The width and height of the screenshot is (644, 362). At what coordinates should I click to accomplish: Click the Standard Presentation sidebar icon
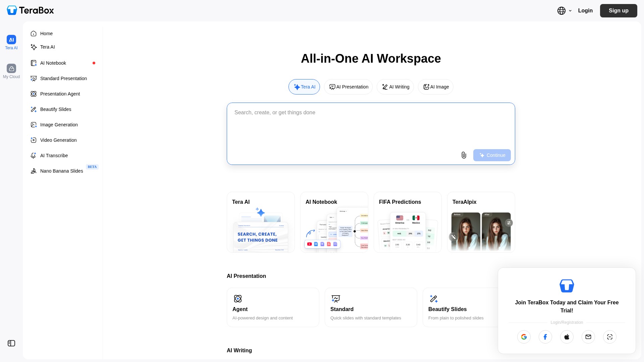pos(34,78)
